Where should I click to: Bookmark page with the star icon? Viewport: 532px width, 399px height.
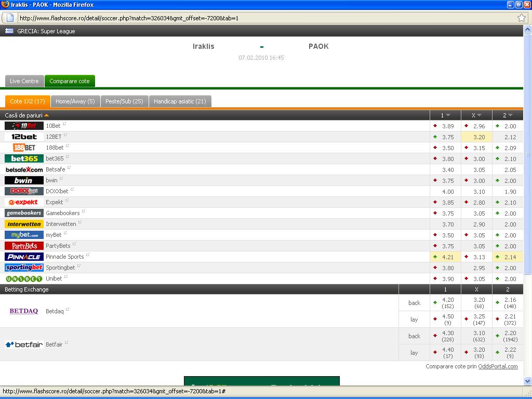point(522,18)
